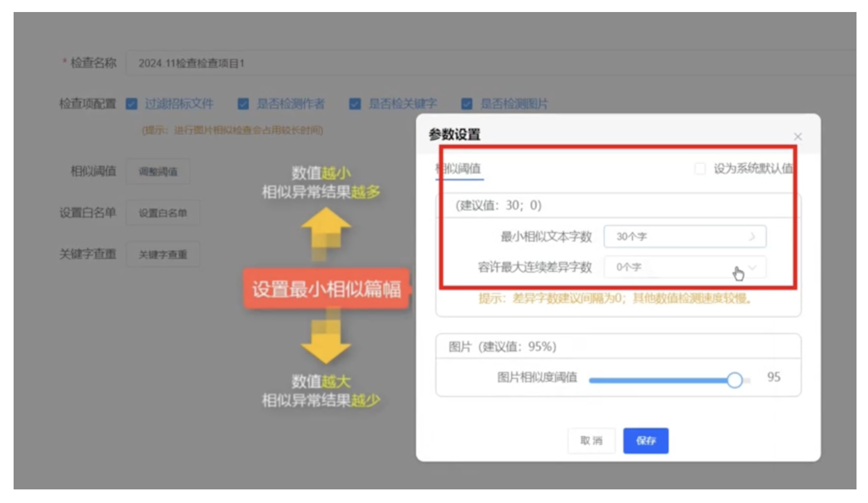This screenshot has height=503, width=868.
Task: Toggle the 是否检测图片 checkbox
Action: (467, 104)
